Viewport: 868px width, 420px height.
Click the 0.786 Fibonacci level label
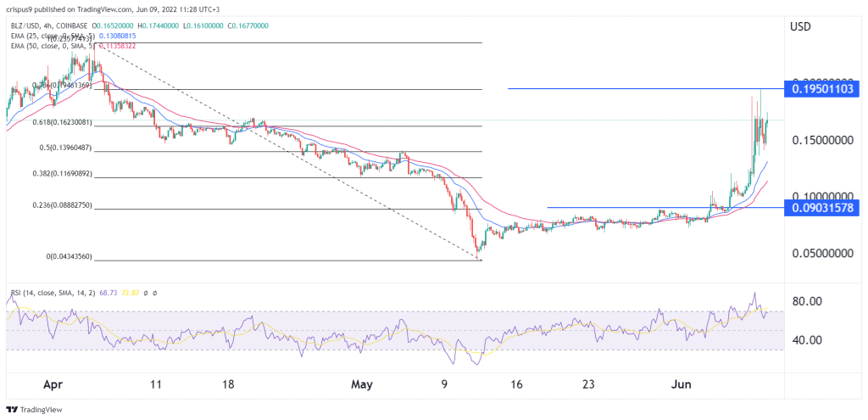[x=62, y=86]
